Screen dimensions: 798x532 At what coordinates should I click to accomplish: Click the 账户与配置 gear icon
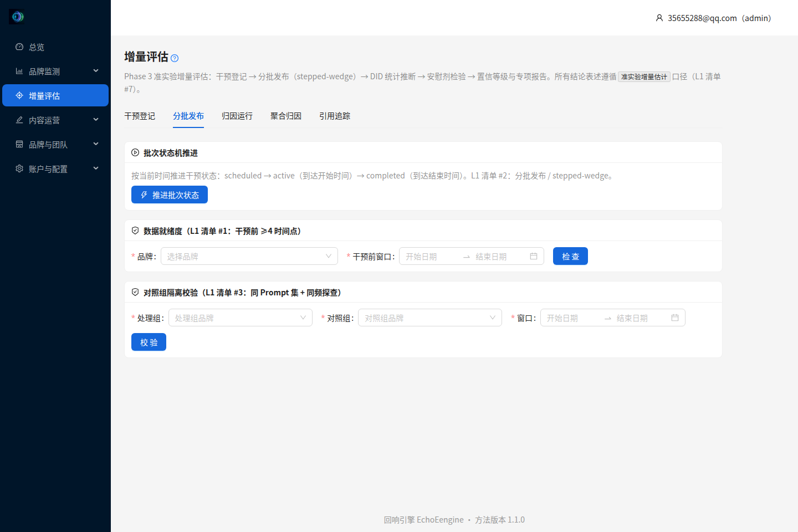tap(19, 169)
